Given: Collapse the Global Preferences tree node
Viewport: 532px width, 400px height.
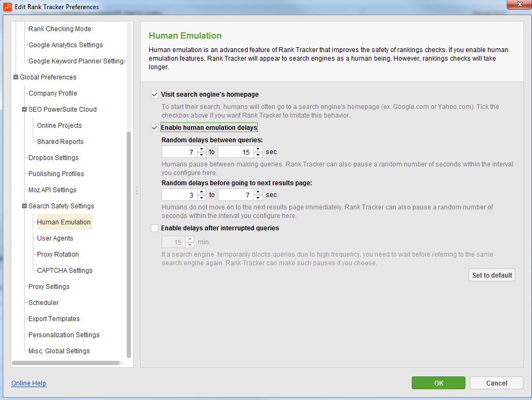Looking at the screenshot, I should point(16,77).
